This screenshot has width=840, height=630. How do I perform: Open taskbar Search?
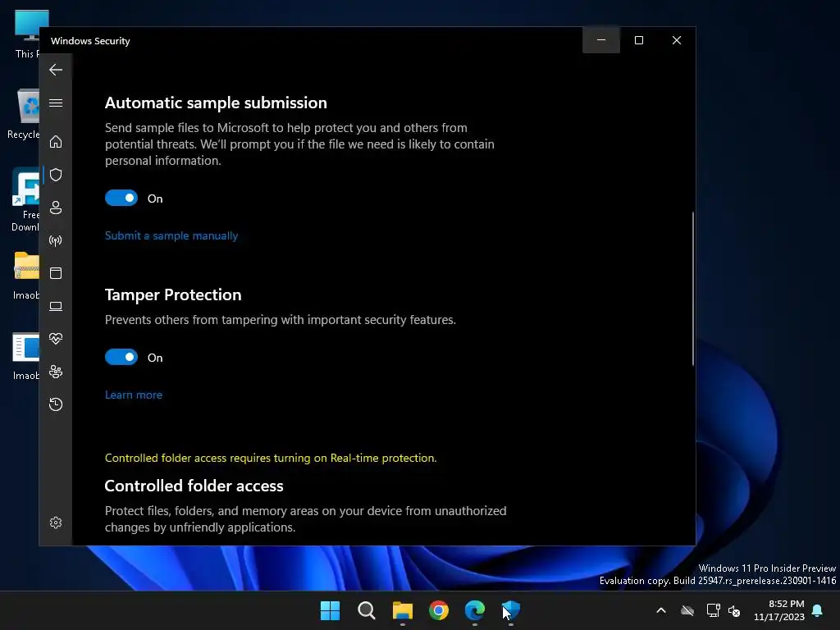367,610
